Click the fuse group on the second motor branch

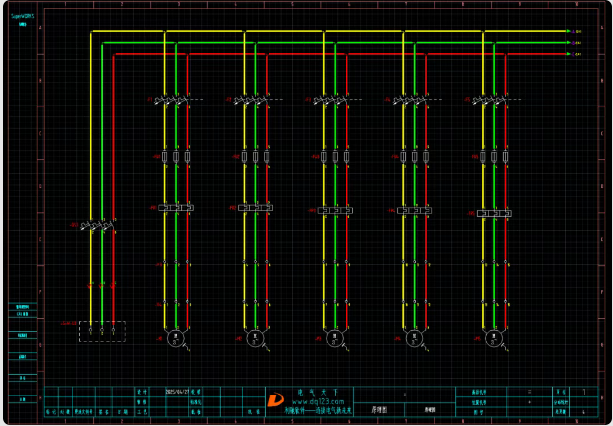coord(255,157)
